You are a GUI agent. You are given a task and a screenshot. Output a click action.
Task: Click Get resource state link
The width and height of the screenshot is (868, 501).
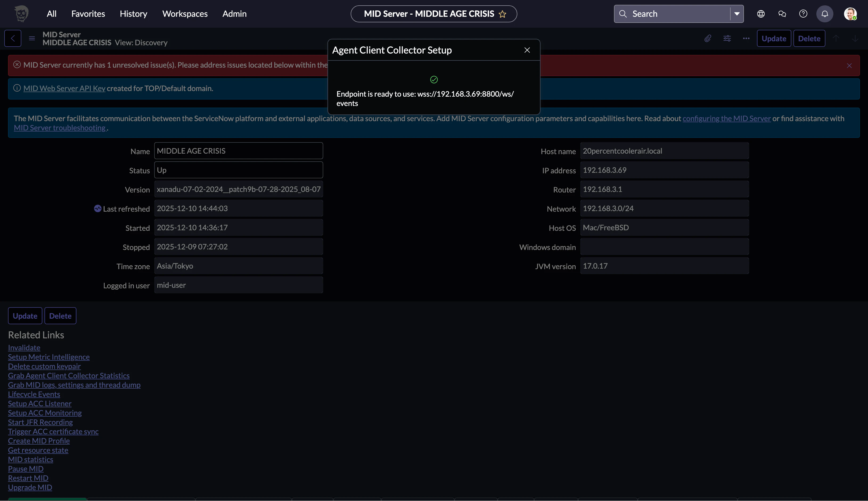point(38,450)
